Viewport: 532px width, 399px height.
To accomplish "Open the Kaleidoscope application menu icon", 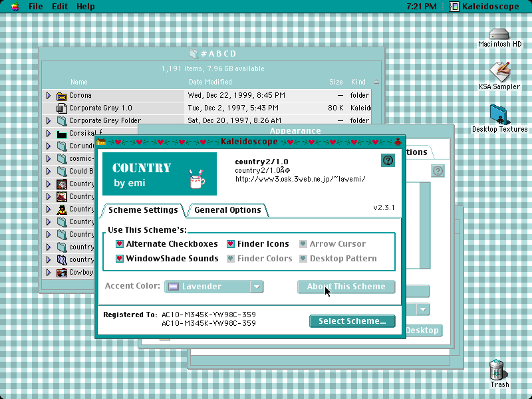I will pos(454,7).
